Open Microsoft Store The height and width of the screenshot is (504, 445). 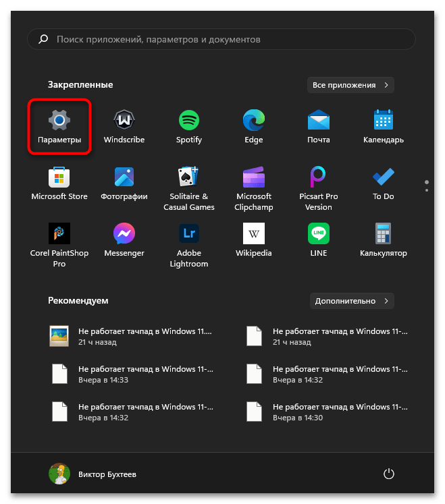pos(59,184)
